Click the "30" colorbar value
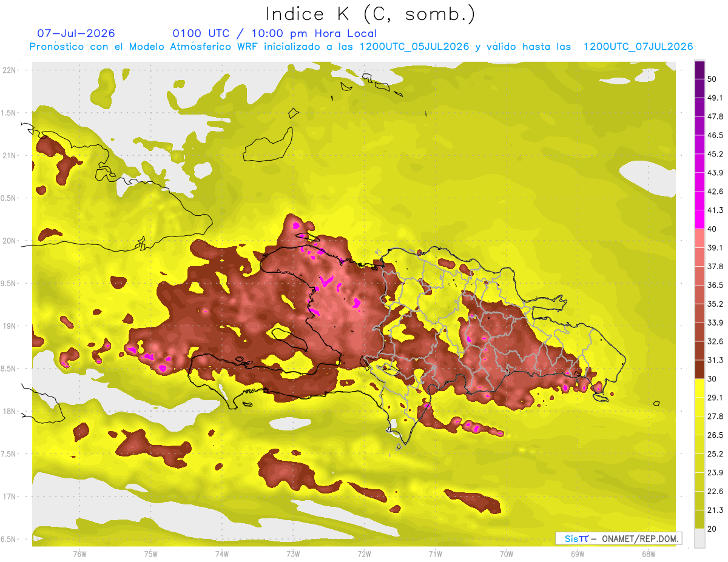Image resolution: width=728 pixels, height=562 pixels. coord(712,379)
